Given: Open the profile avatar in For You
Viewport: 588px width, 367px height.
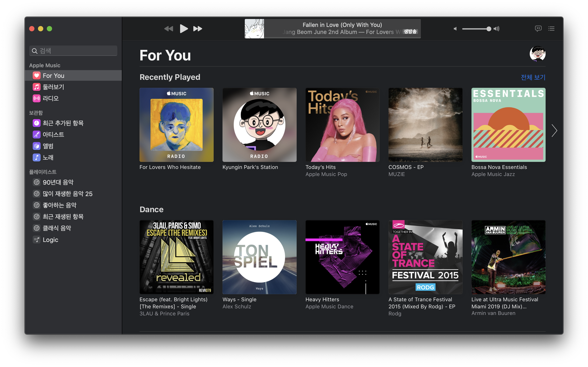Looking at the screenshot, I should pyautogui.click(x=537, y=54).
